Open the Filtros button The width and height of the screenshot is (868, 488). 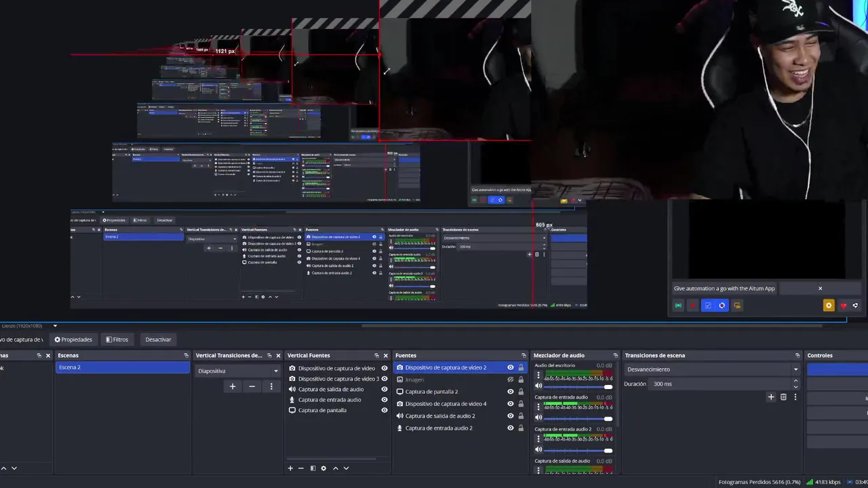click(x=117, y=340)
